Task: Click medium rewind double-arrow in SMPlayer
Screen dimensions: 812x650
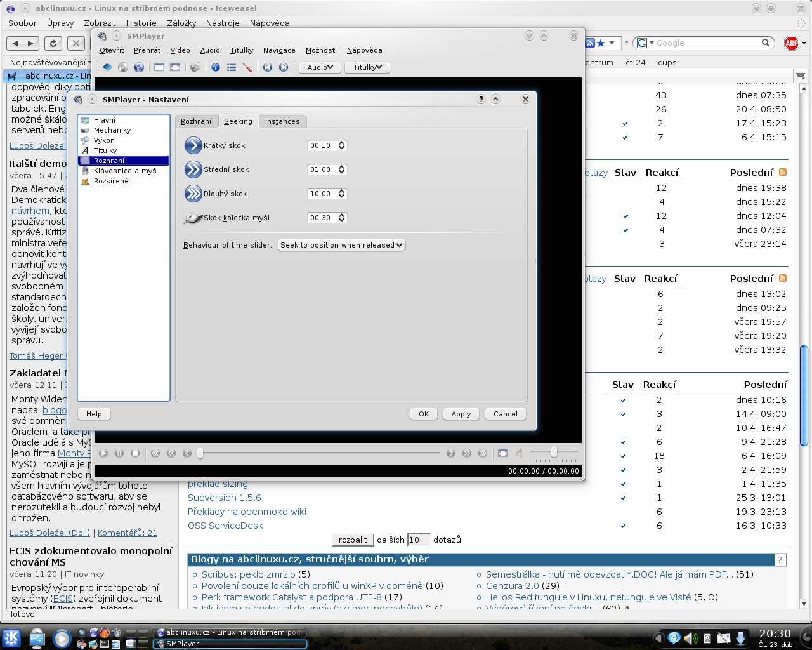Action: coord(171,453)
